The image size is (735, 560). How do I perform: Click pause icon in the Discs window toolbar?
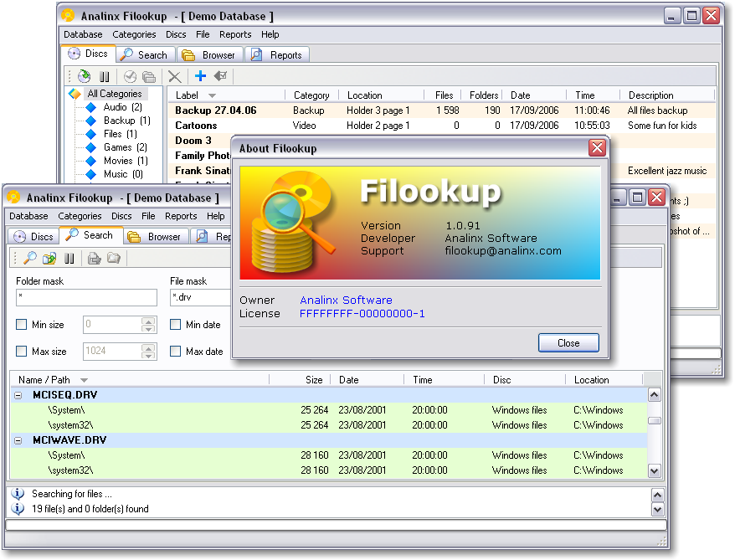[x=104, y=76]
